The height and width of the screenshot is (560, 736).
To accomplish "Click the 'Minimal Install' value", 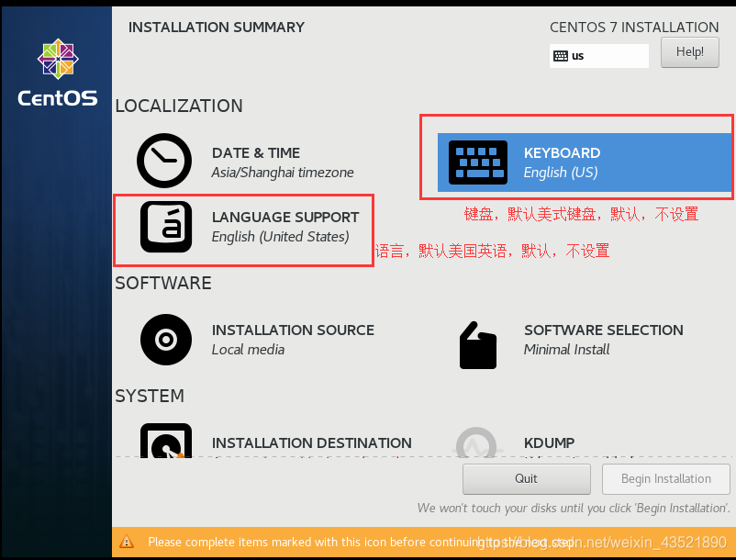I will coord(566,350).
